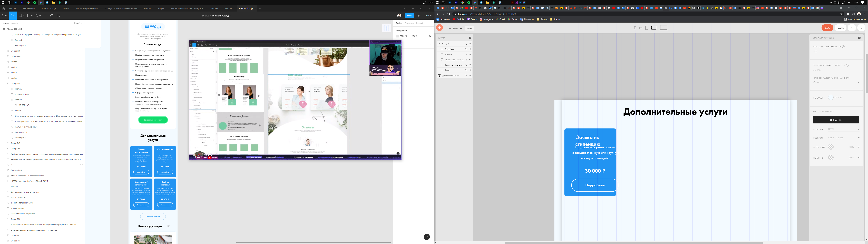The height and width of the screenshot is (244, 868).
Task: Open the Behavior Scroll dropdown
Action: (x=844, y=129)
